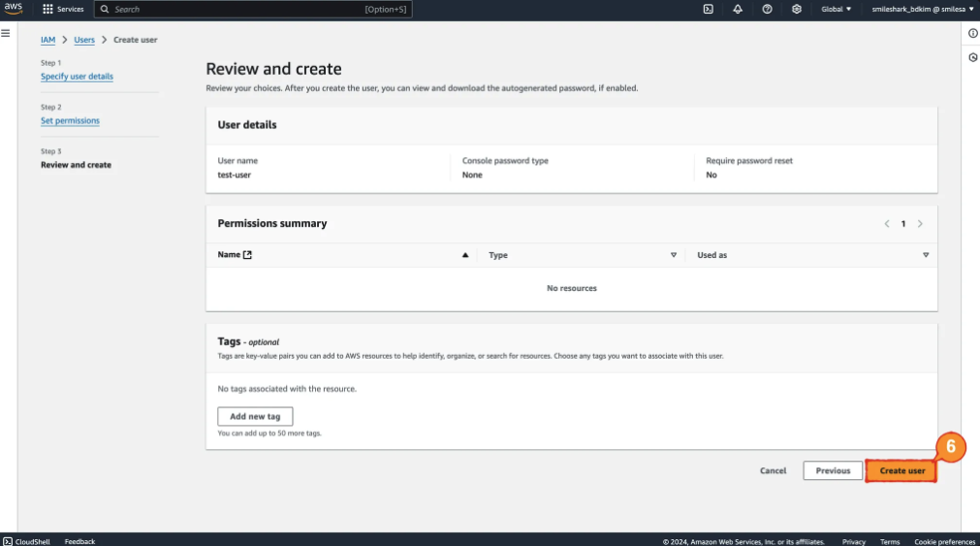Screen dimensions: 980x546
Task: Click the AWS logo home icon
Action: (14, 9)
